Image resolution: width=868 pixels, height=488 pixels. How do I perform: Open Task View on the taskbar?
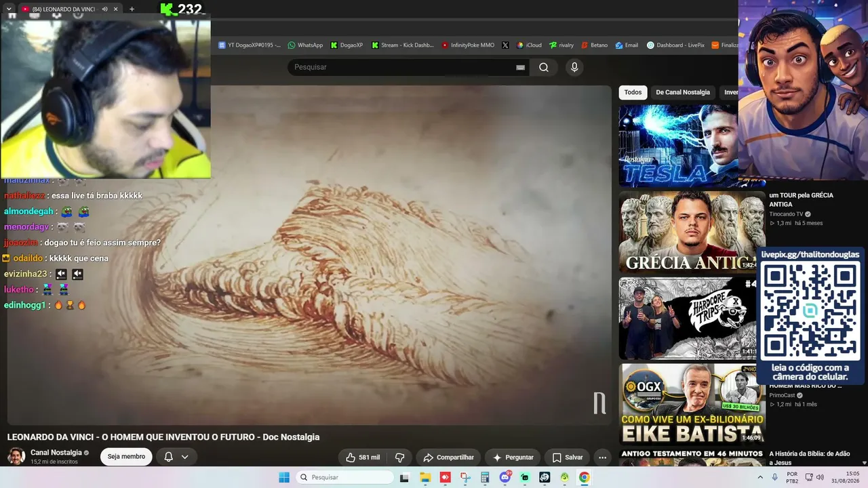click(404, 477)
